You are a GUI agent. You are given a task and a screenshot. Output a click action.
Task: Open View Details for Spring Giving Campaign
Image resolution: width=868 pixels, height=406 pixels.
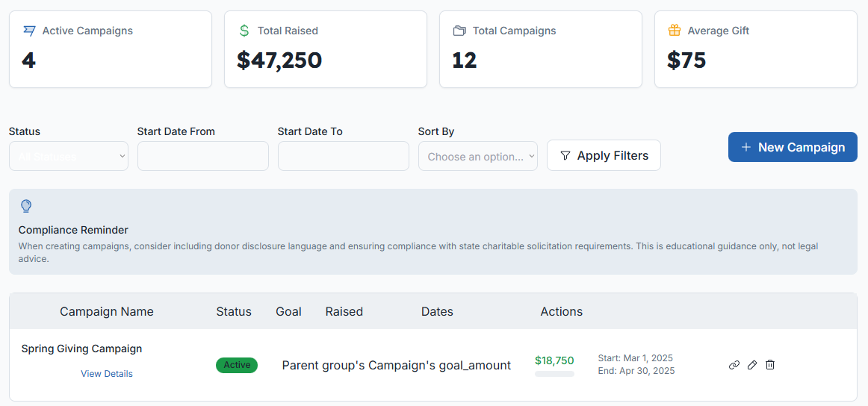click(107, 374)
